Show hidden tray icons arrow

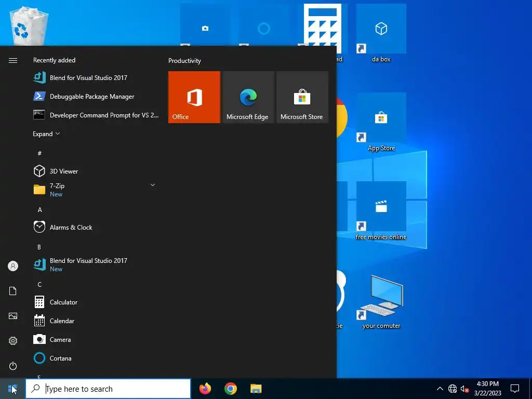point(440,389)
